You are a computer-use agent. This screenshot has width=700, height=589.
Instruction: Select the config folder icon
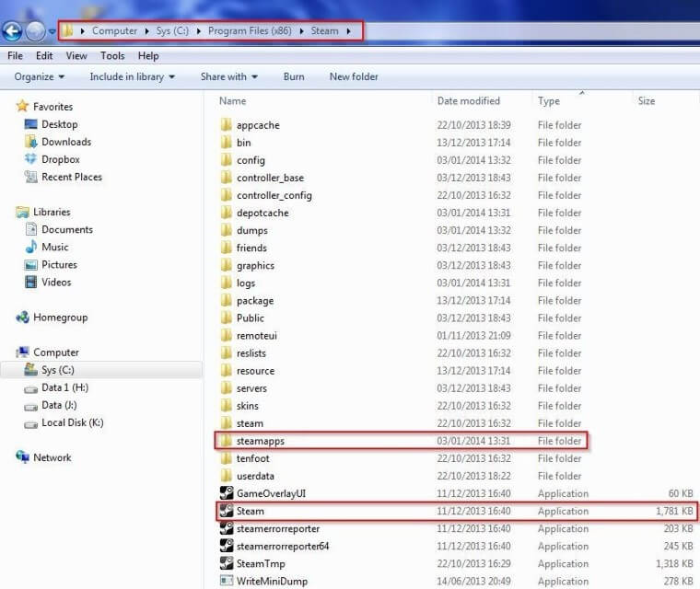(227, 160)
